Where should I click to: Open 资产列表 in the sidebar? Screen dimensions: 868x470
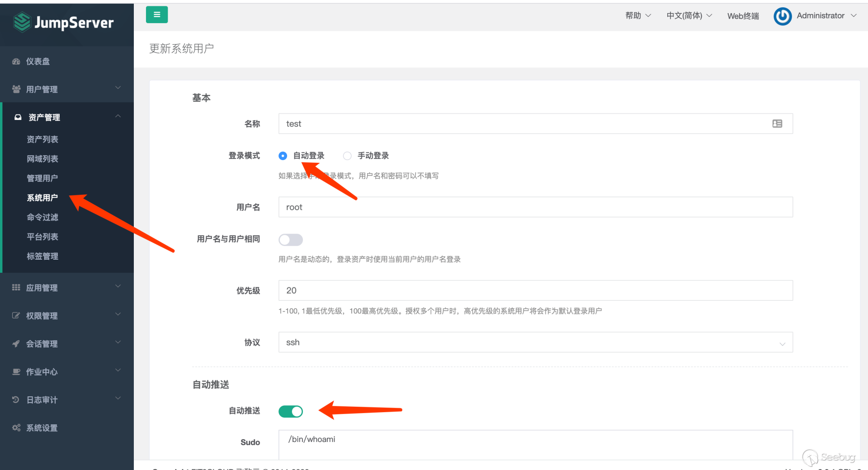[x=42, y=139]
